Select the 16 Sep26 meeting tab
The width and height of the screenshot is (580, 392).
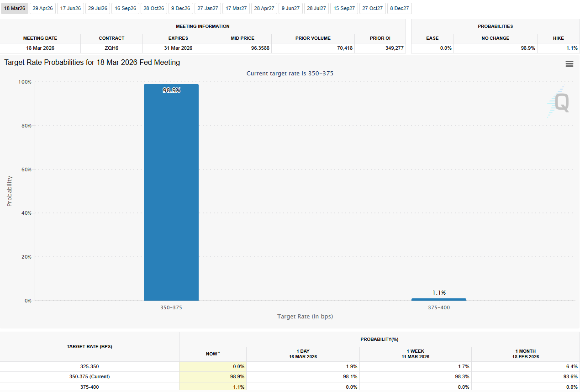click(125, 8)
